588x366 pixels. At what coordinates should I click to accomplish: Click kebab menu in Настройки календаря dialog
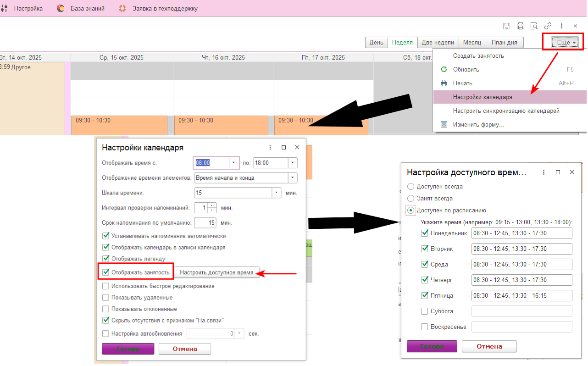click(x=270, y=148)
